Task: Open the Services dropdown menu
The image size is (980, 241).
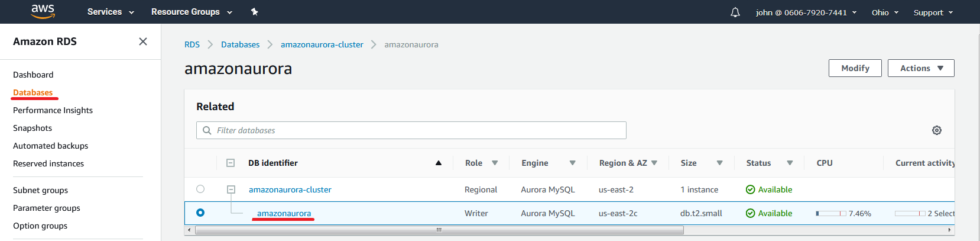Action: point(111,12)
